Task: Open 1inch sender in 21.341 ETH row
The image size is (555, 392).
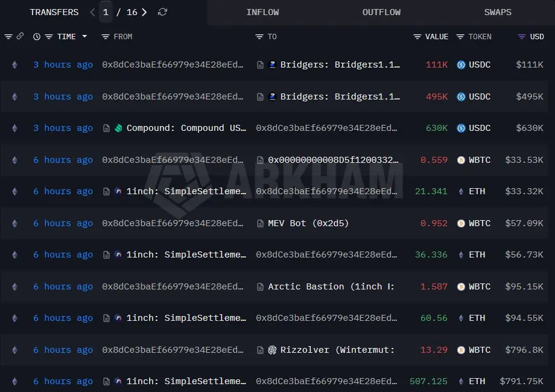Action: coord(186,191)
